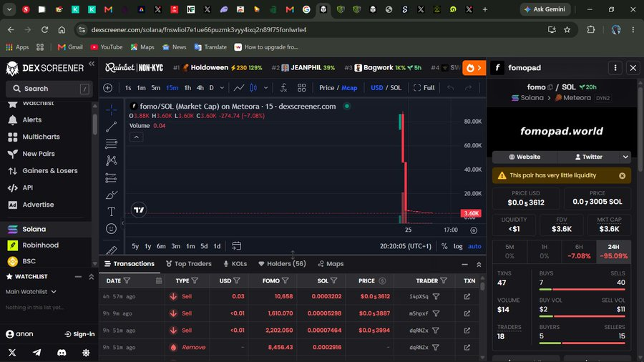This screenshot has width=644, height=362.
Task: Open the go-to-date calendar icon
Action: [237, 246]
